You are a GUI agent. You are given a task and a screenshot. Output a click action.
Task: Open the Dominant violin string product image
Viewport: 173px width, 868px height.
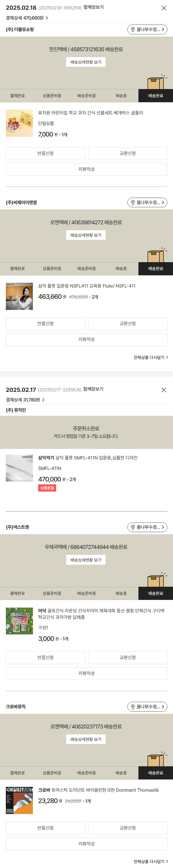click(x=20, y=800)
